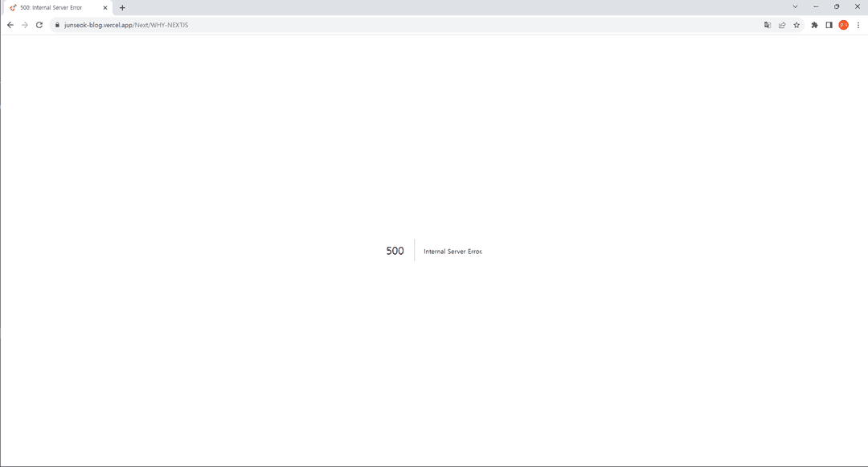
Task: Click the forward navigation arrow
Action: (25, 25)
